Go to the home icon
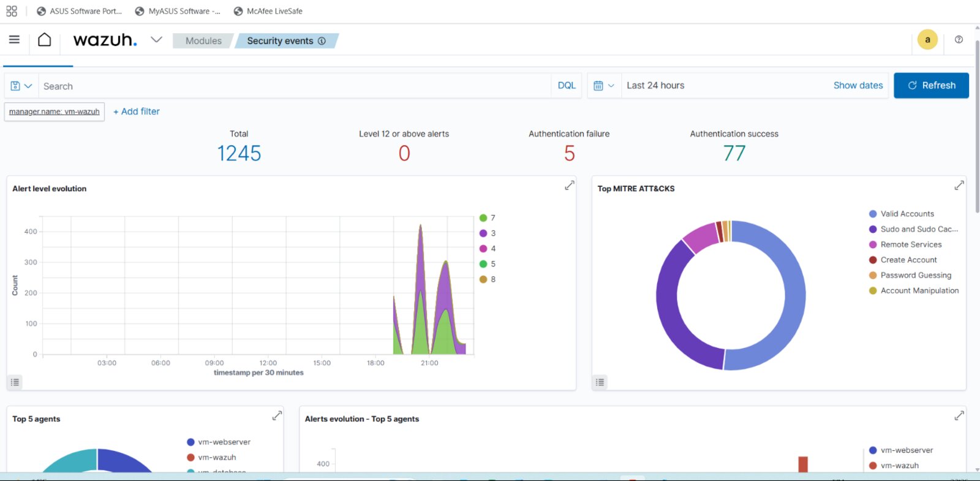 tap(44, 40)
